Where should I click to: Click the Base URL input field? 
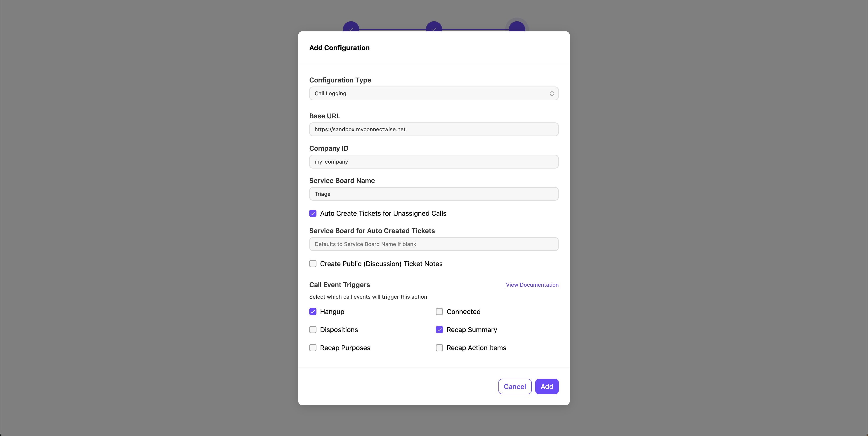(434, 129)
